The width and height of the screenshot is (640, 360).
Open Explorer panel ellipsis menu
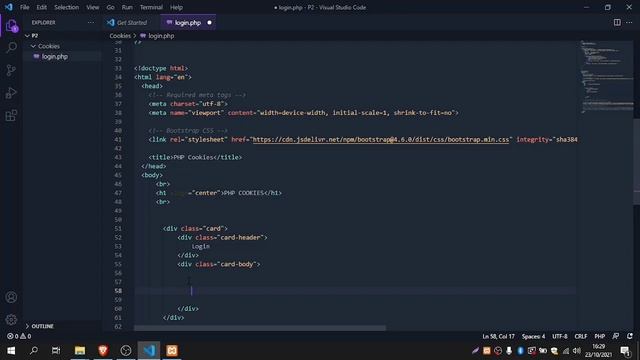point(91,22)
